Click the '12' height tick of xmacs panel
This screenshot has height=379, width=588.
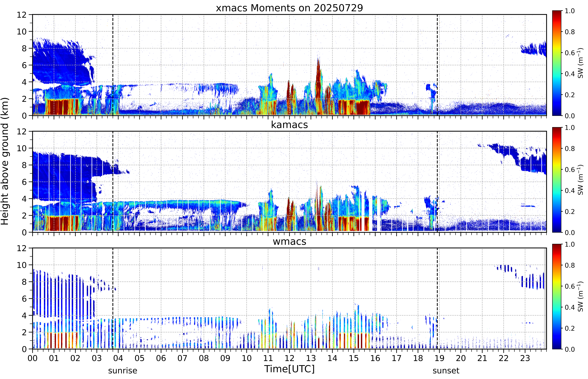click(22, 15)
